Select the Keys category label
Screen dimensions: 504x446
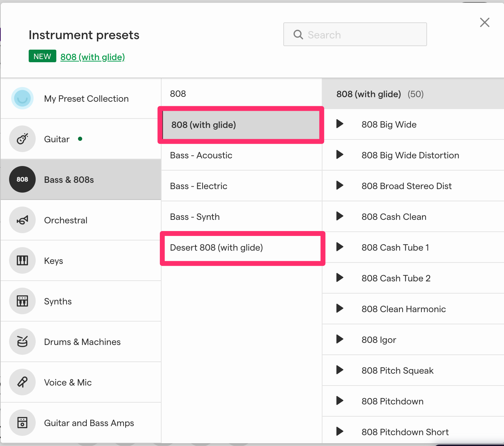click(54, 261)
